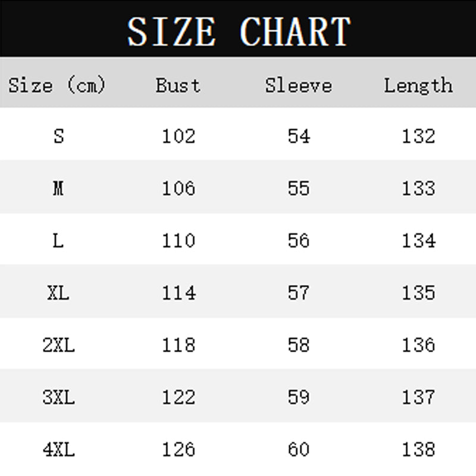Select the 3XL size label

click(58, 397)
